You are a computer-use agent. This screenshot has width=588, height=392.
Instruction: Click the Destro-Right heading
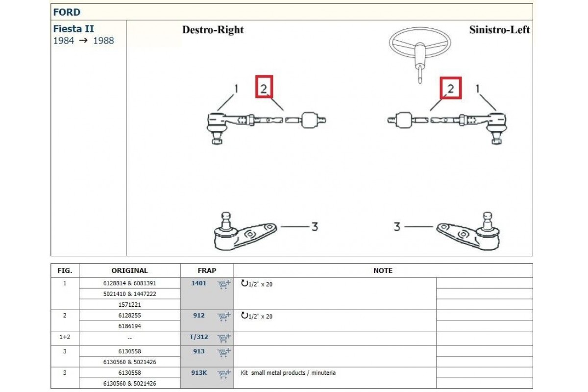[213, 30]
